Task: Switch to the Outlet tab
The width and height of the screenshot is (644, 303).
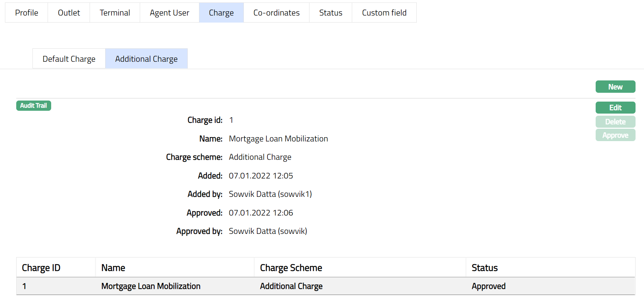Action: (x=69, y=13)
